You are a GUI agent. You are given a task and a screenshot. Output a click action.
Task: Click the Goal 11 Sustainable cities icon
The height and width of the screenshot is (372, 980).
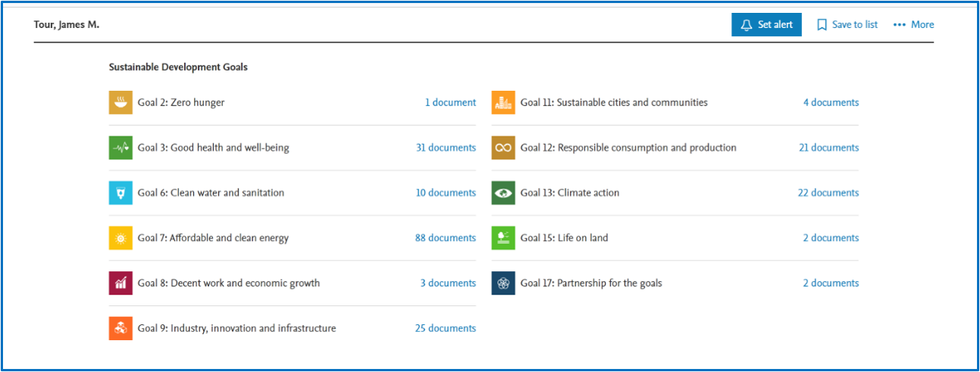point(503,102)
